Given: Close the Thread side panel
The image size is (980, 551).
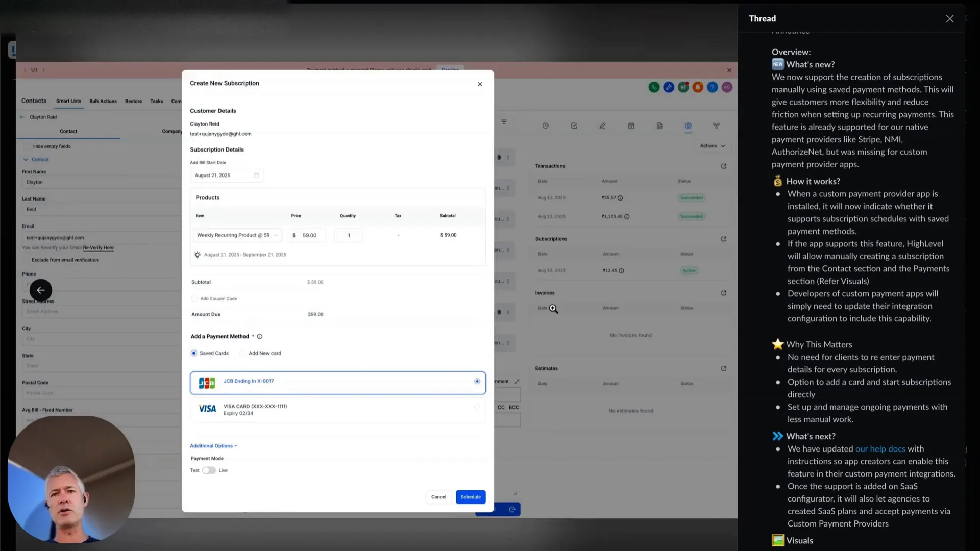Looking at the screenshot, I should (950, 19).
